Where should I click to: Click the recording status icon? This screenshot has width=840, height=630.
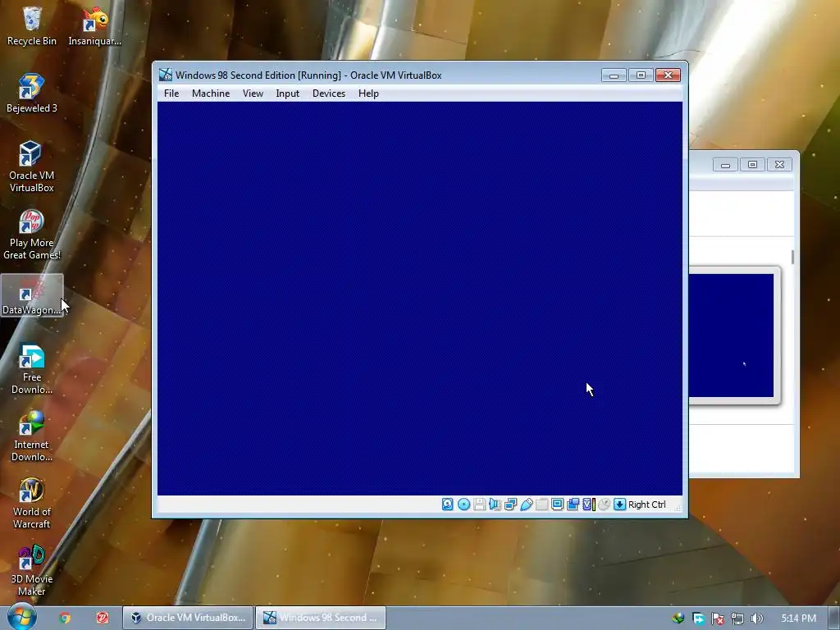pos(573,504)
